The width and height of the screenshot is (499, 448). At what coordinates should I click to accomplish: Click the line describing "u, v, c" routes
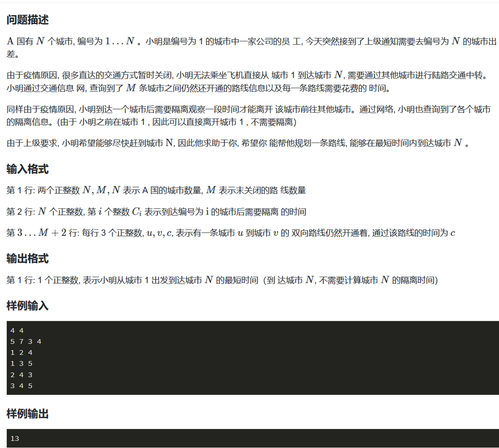(x=231, y=233)
